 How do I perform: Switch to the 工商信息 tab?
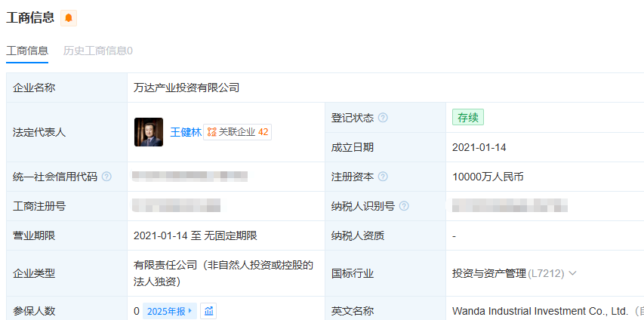coord(27,51)
